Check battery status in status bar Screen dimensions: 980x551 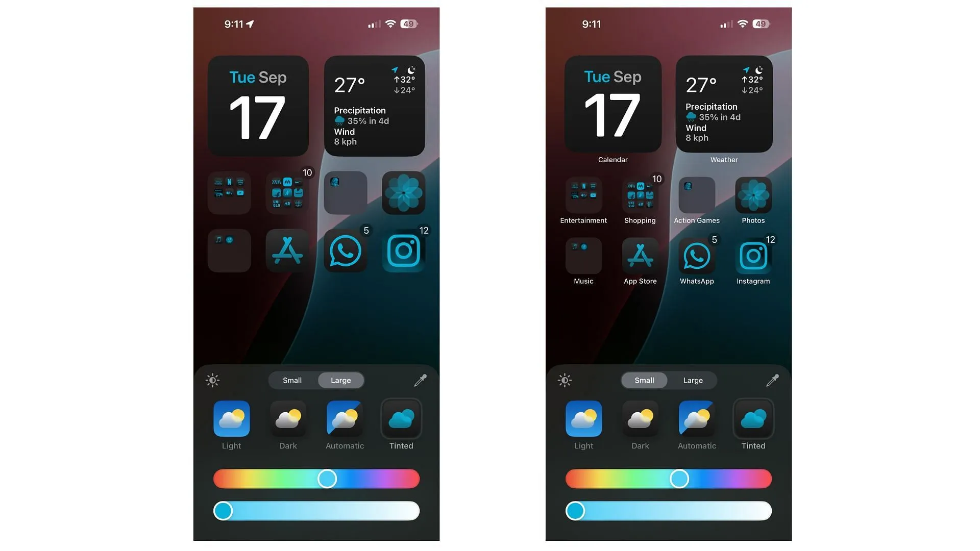coord(408,23)
